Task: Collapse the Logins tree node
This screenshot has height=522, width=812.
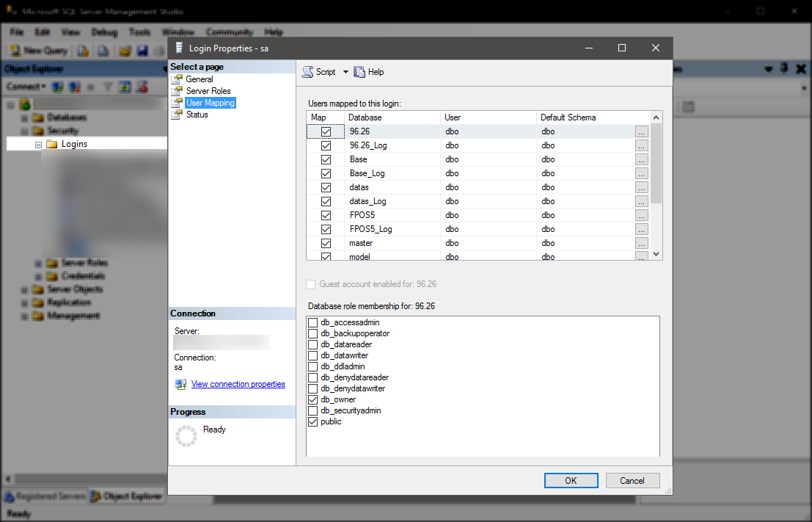Action: (x=38, y=145)
